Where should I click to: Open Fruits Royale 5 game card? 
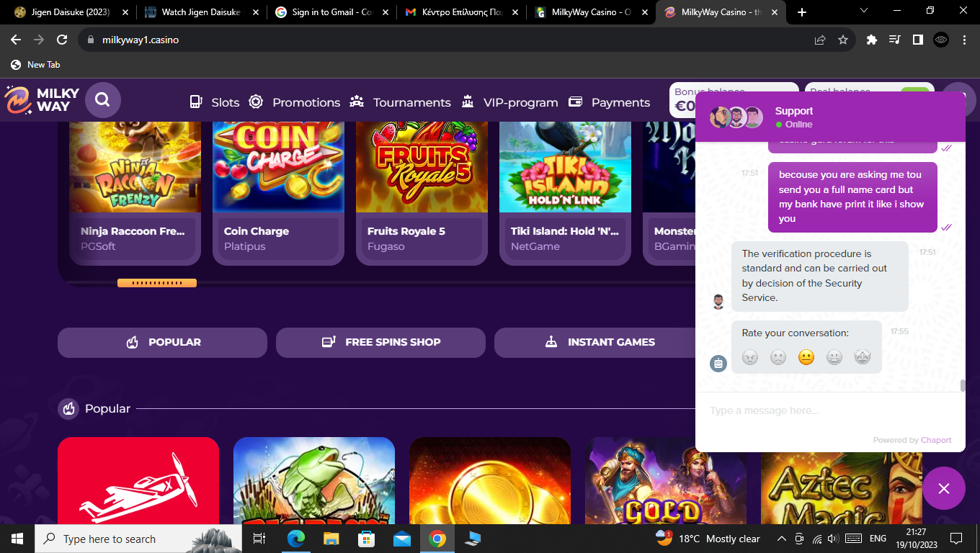tap(422, 193)
